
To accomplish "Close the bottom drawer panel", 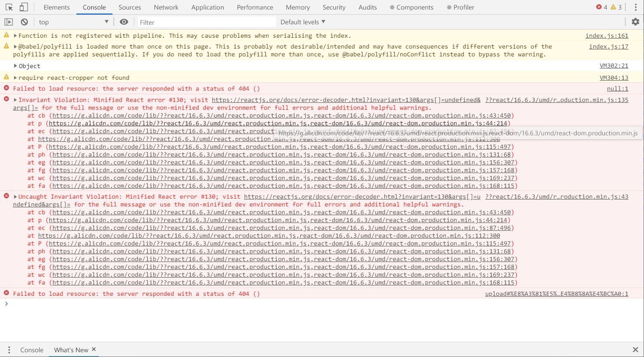I will [635, 350].
